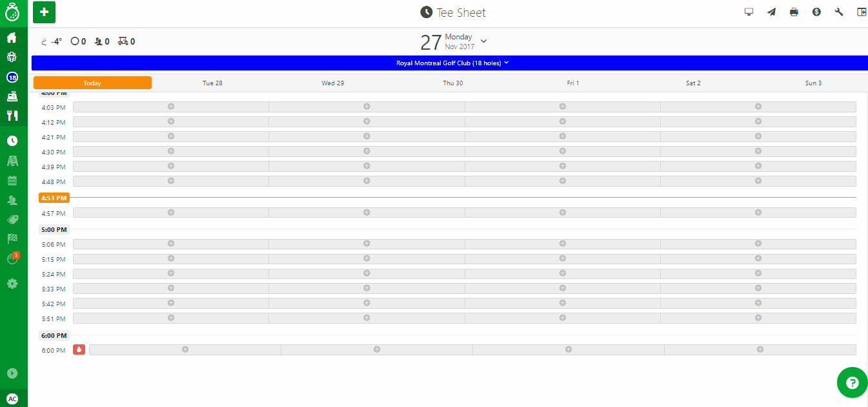Open the wrench tools icon

click(x=839, y=12)
